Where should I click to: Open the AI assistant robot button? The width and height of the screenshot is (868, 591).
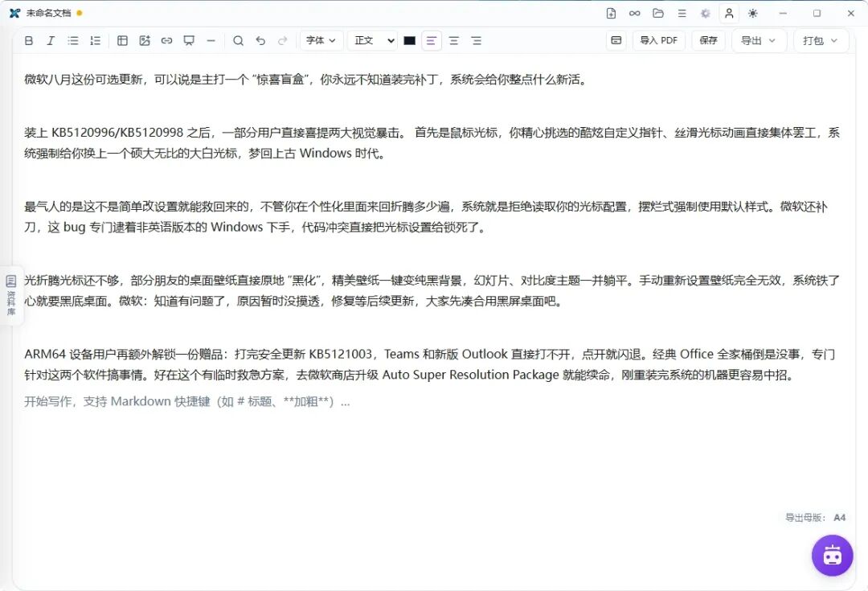[832, 555]
